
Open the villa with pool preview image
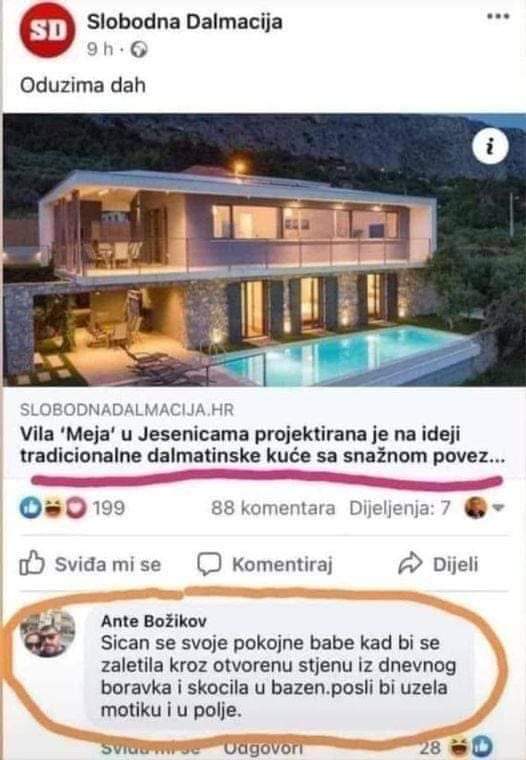[264, 250]
